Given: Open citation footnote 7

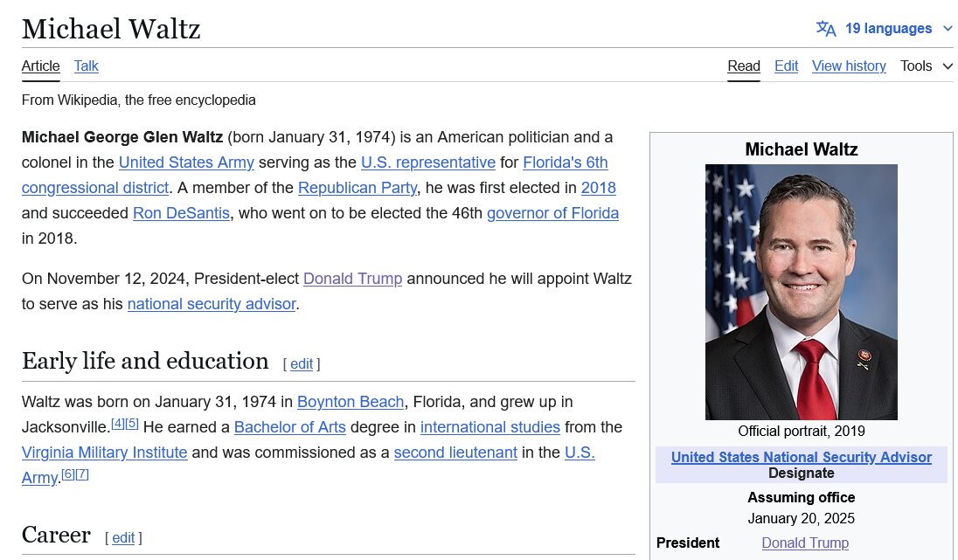Looking at the screenshot, I should coord(82,474).
